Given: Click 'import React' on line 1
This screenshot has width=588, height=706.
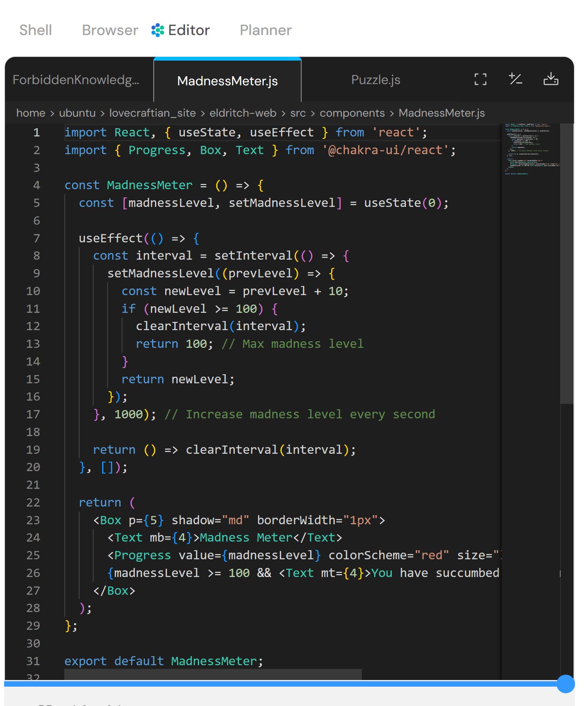Looking at the screenshot, I should tap(107, 132).
